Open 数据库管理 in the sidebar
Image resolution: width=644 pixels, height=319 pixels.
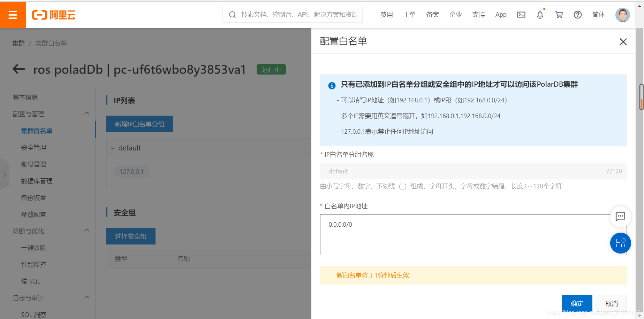(x=37, y=181)
